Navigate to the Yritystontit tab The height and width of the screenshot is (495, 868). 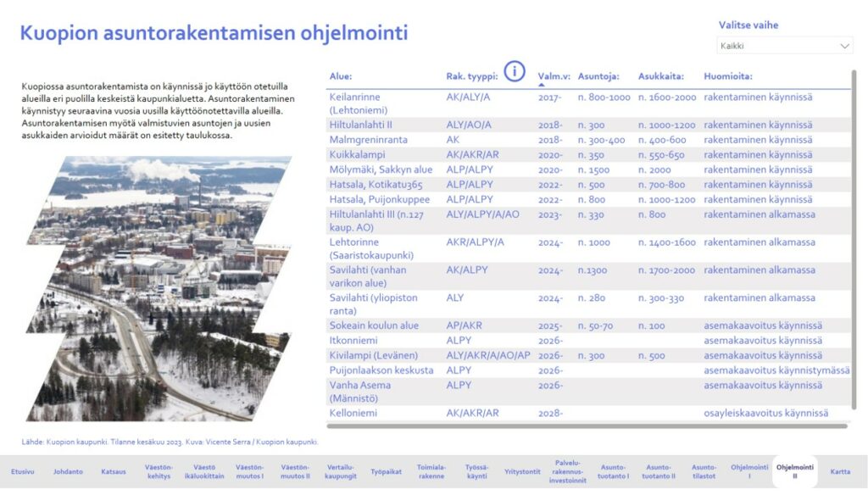point(521,472)
